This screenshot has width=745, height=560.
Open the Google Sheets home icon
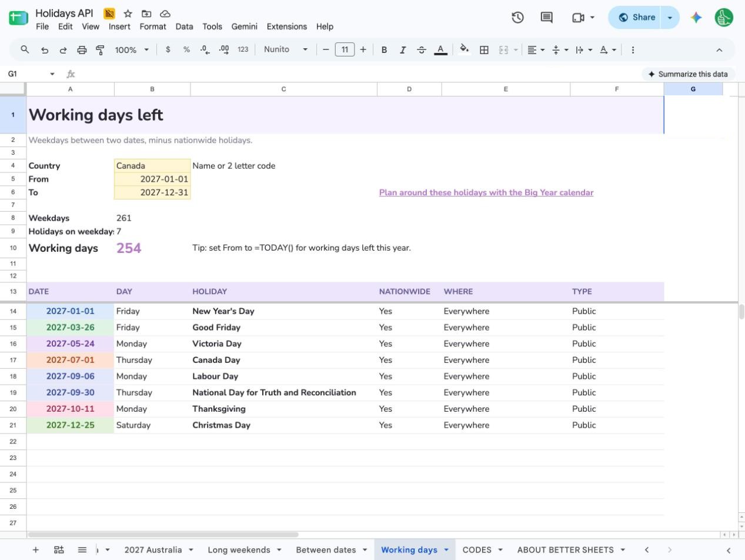click(18, 18)
